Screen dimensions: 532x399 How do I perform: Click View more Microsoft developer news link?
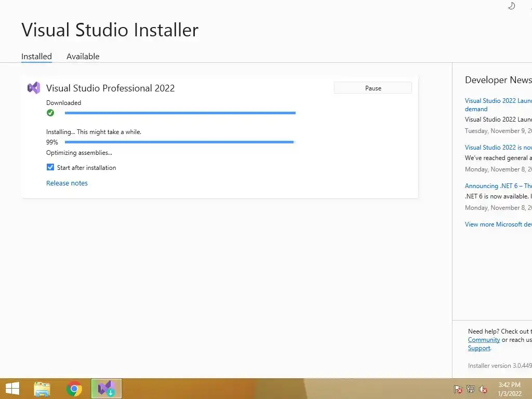[x=498, y=224]
